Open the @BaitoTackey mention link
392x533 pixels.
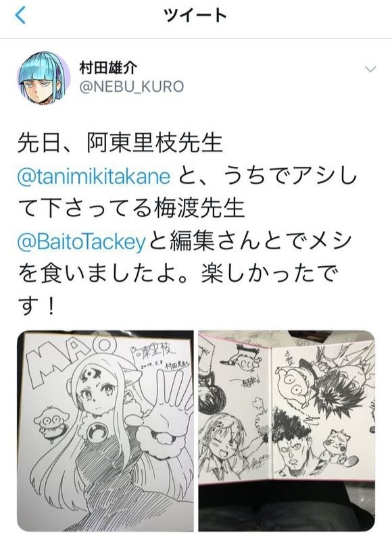click(81, 243)
